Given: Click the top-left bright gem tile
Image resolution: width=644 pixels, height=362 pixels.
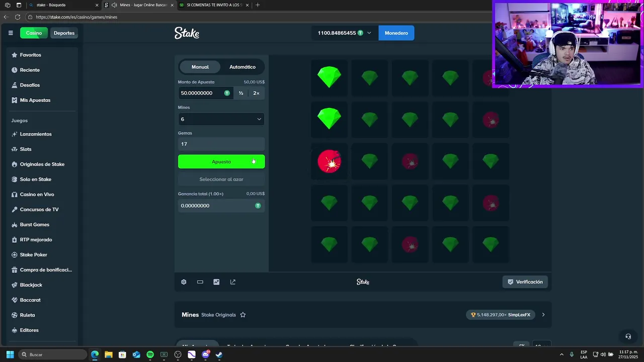Looking at the screenshot, I should pos(330,78).
